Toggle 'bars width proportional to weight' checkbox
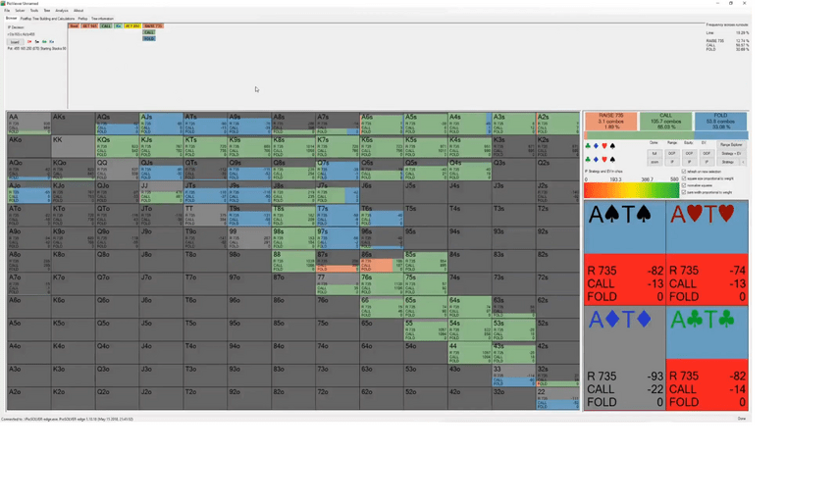 pyautogui.click(x=684, y=192)
